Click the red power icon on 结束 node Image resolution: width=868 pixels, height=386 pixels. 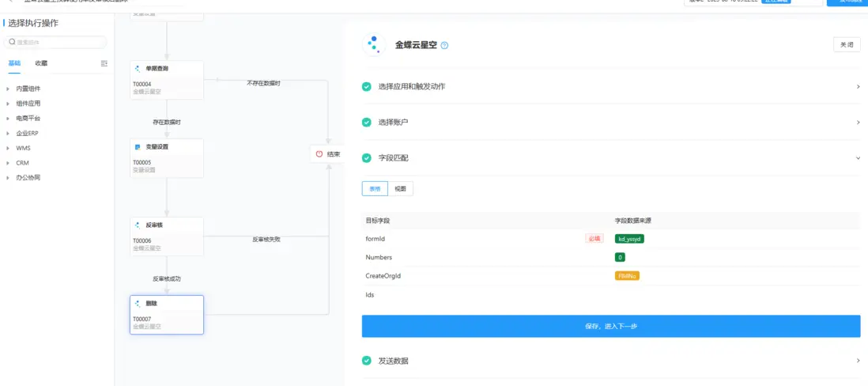click(x=319, y=154)
